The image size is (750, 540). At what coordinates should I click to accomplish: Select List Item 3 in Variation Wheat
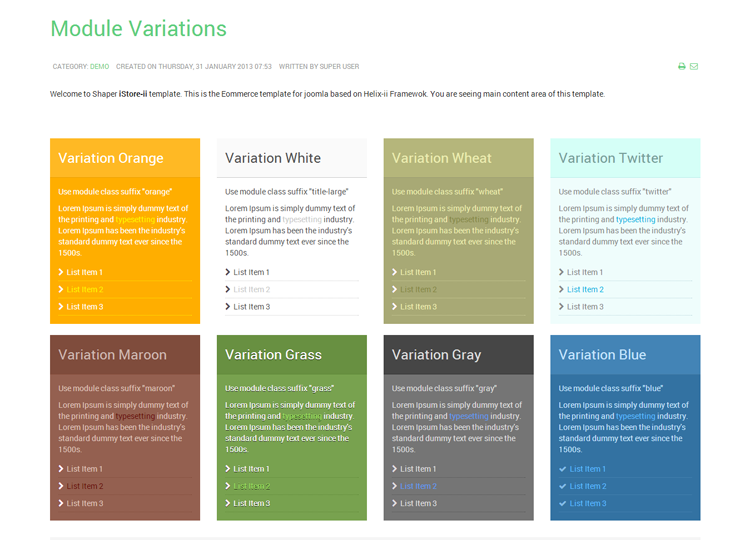418,307
